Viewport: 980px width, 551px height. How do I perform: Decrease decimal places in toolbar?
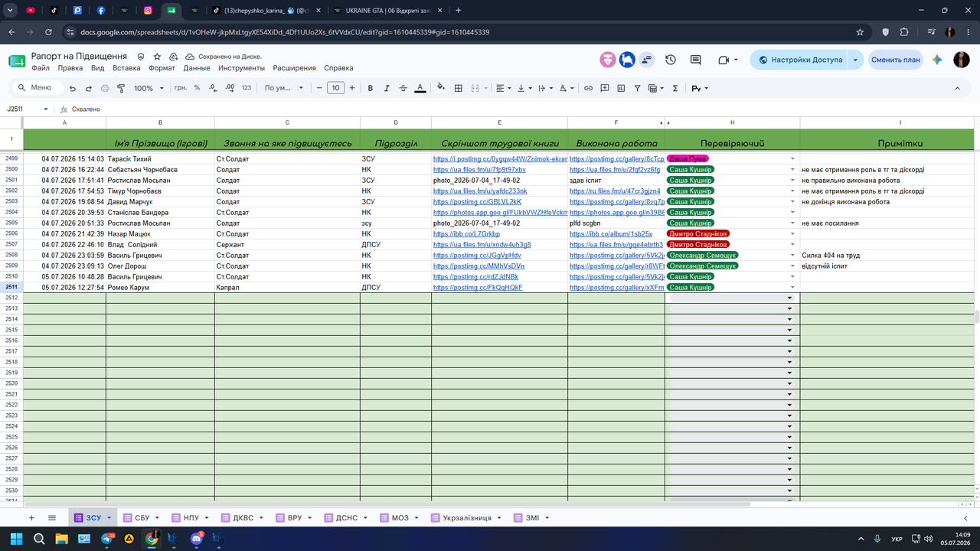click(x=213, y=88)
